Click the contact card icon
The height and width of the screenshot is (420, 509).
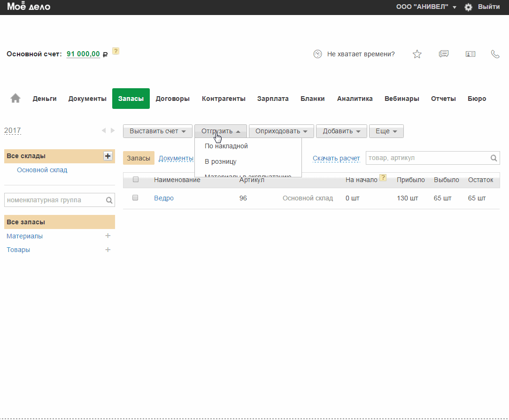[x=470, y=54]
